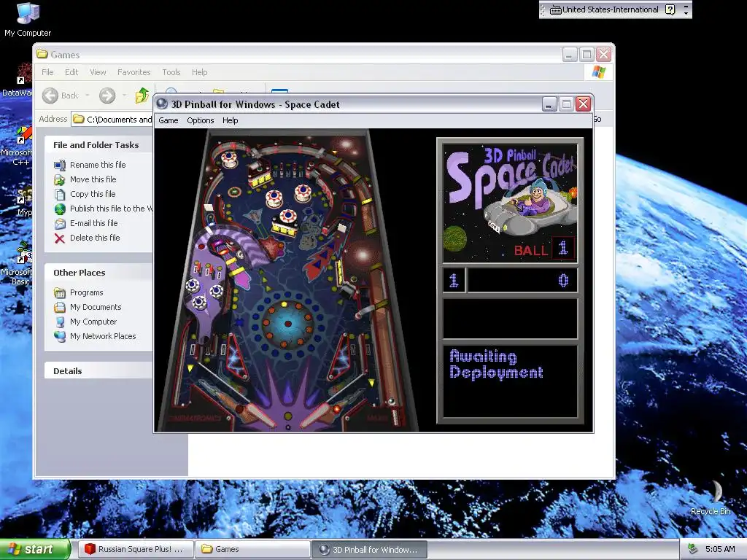Click the system tray icon beside clock

[x=693, y=549]
